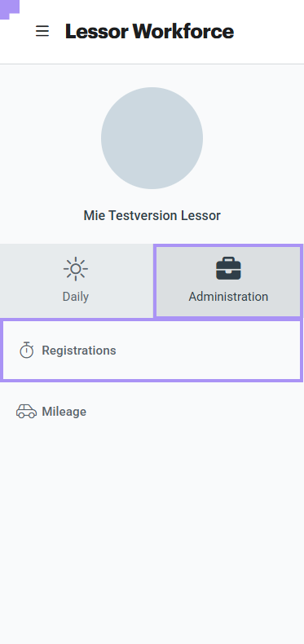Click the sun icon above Daily
This screenshot has width=304, height=644.
coord(76,269)
